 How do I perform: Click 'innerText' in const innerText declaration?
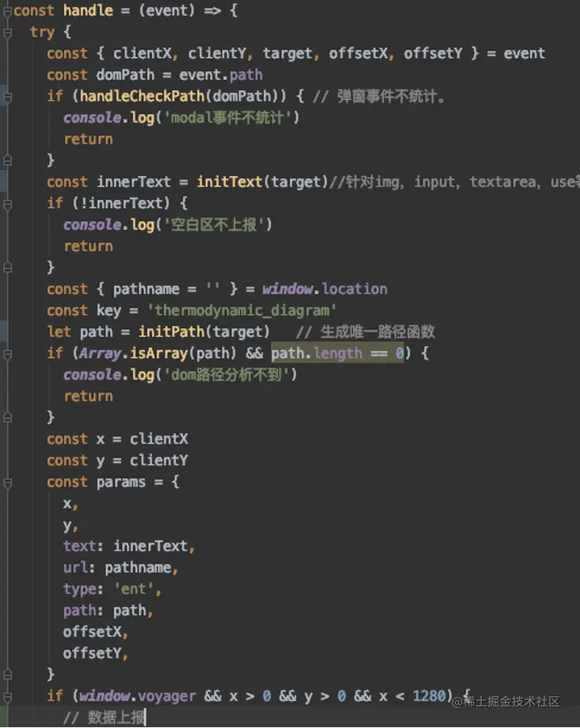(x=134, y=182)
